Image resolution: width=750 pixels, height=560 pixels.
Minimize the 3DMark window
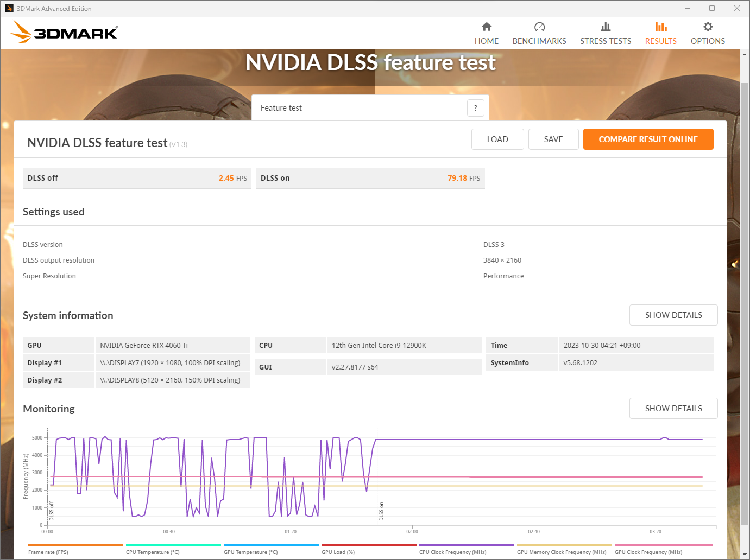coord(688,8)
